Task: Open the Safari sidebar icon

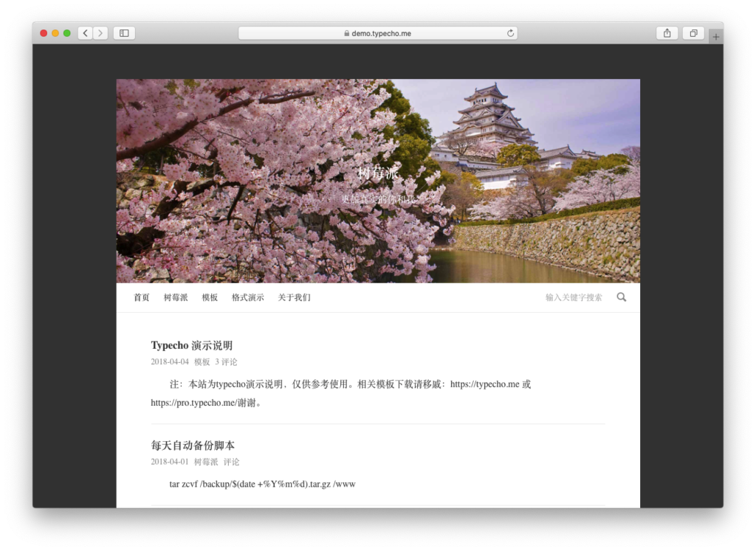Action: pyautogui.click(x=123, y=32)
